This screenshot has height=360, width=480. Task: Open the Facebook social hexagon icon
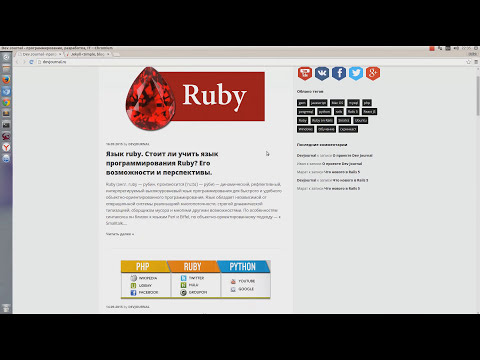339,73
